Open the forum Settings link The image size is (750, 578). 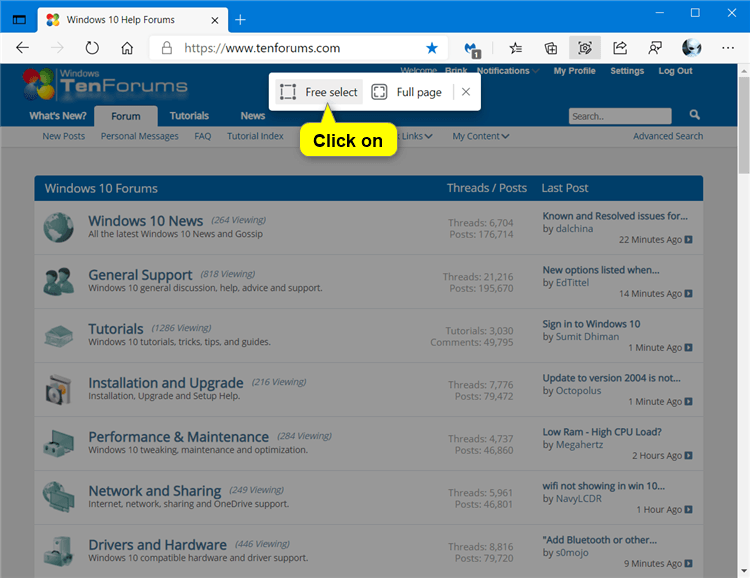pos(627,71)
